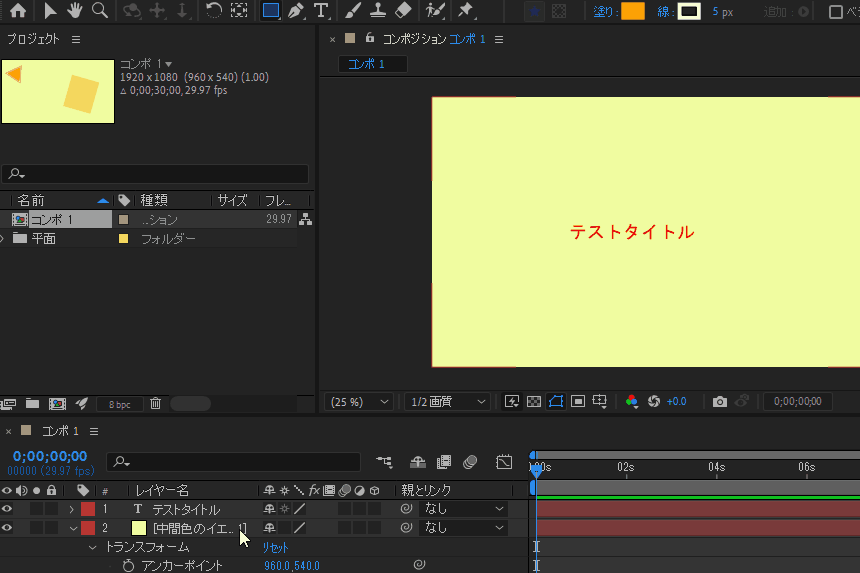Open the プロジェクト panel menu
Screen dimensions: 860x573
[76, 39]
